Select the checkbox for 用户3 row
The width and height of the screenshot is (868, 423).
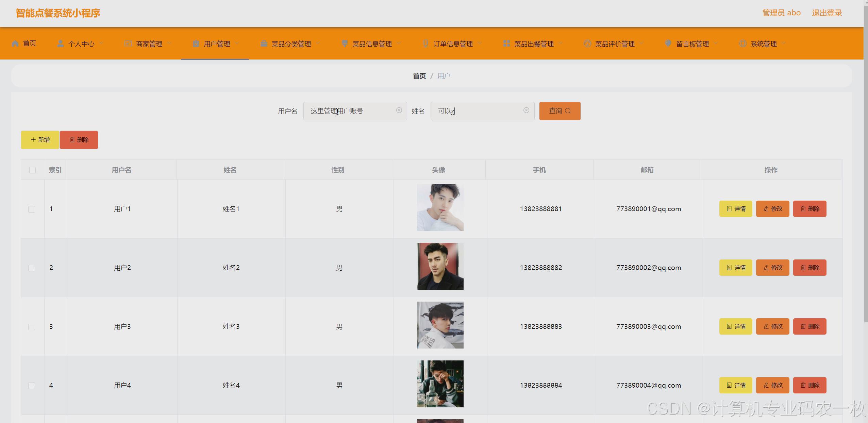[x=32, y=327]
